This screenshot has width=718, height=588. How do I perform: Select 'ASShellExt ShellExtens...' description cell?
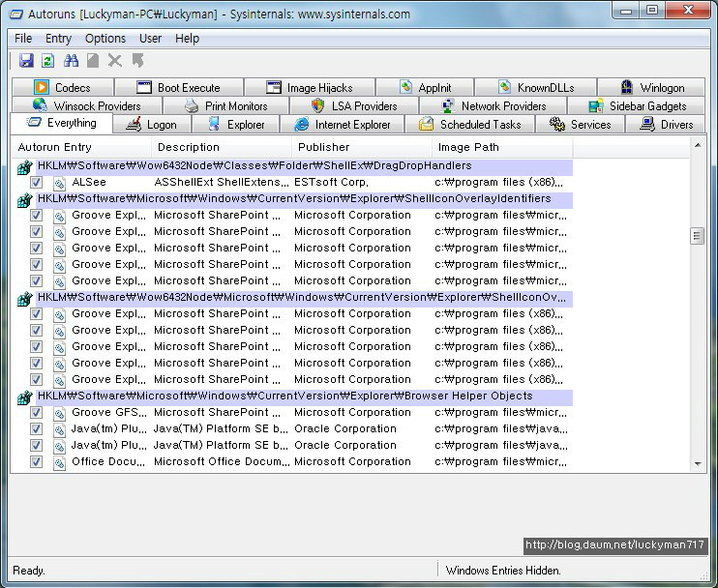coord(222,182)
